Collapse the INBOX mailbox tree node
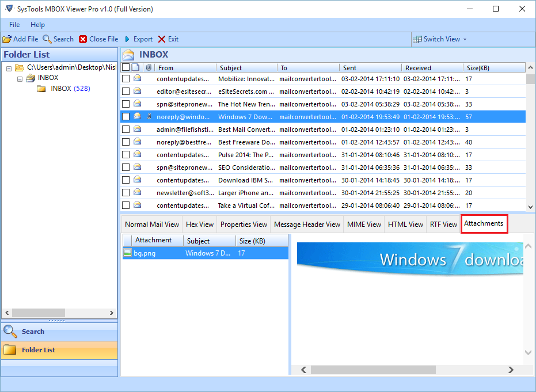Screen dimensions: 536x392 [20, 79]
